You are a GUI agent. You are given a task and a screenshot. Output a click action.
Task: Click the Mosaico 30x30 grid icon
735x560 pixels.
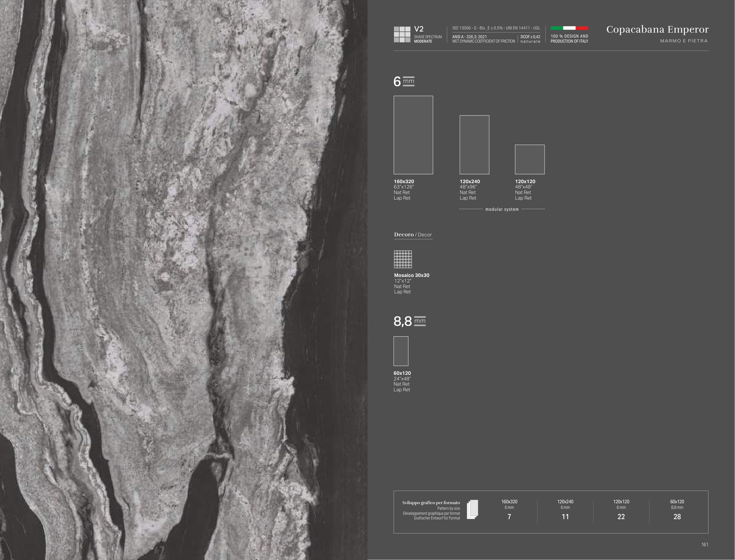[x=403, y=259]
